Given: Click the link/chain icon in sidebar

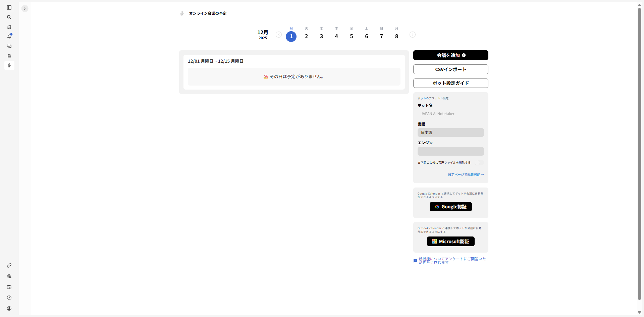Looking at the screenshot, I should tap(9, 265).
